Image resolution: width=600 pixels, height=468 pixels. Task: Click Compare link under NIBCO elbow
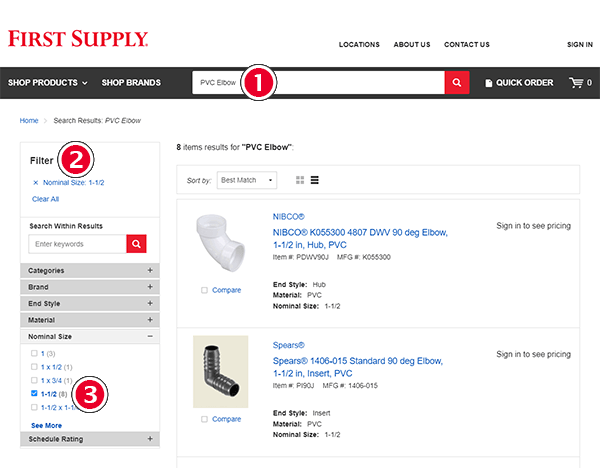[227, 290]
